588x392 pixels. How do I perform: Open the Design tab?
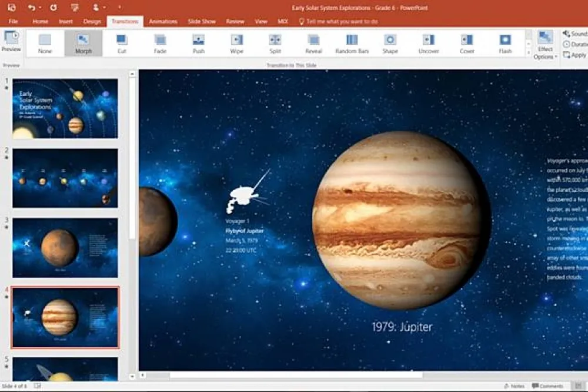coord(92,21)
